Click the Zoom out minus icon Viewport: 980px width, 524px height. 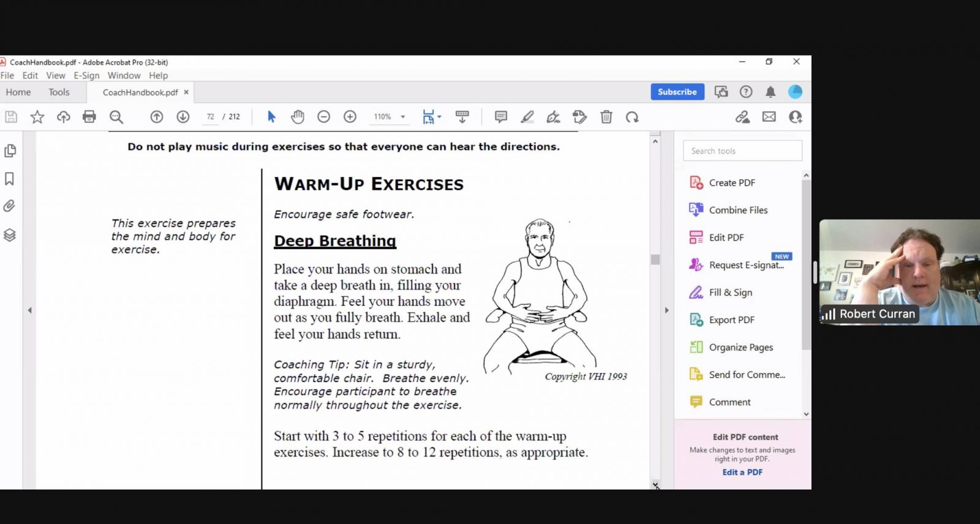coord(324,117)
